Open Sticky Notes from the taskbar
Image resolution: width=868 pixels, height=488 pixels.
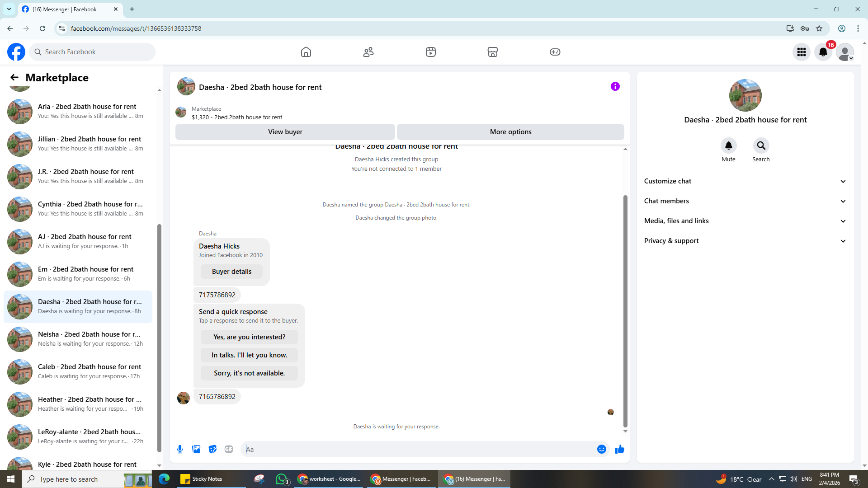(202, 479)
